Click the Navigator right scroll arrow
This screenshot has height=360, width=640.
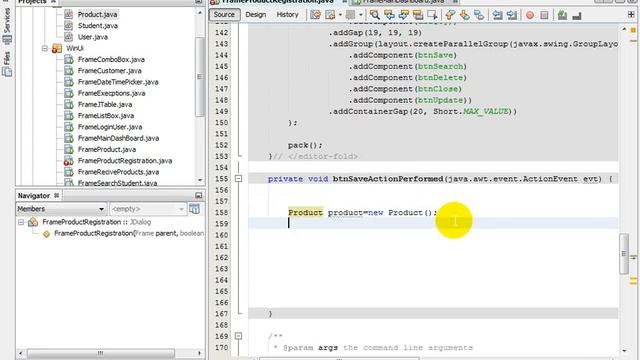(199, 353)
